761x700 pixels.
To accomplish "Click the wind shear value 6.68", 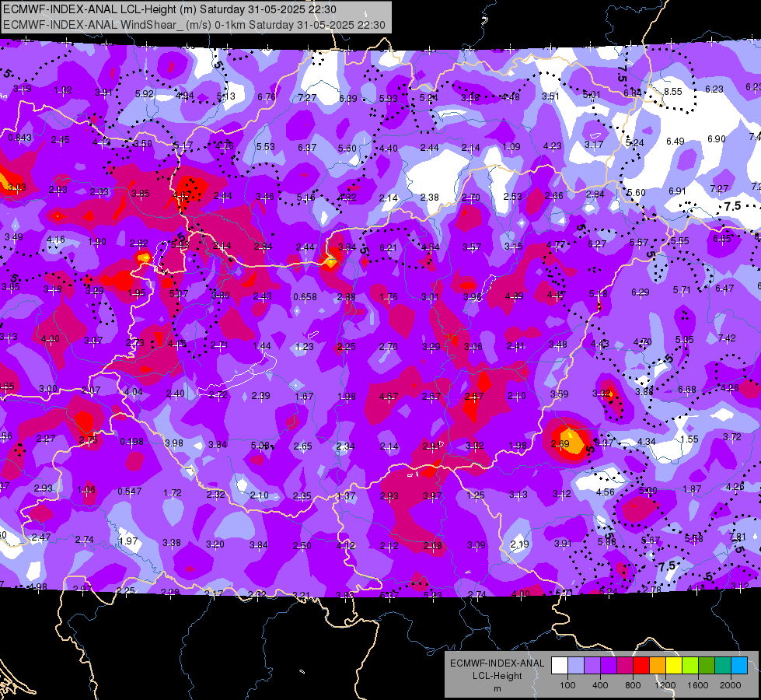I will click(x=686, y=390).
